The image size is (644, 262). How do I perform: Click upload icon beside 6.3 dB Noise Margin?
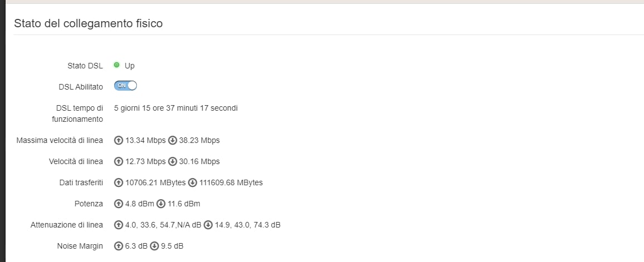pyautogui.click(x=119, y=246)
